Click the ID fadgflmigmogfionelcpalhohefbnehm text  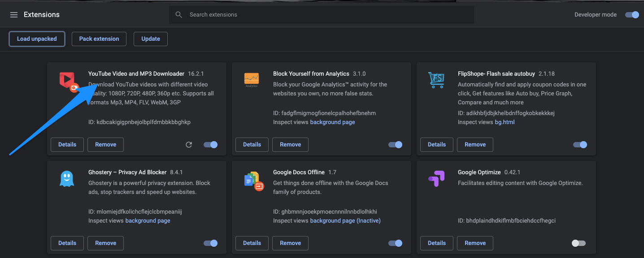tap(324, 113)
